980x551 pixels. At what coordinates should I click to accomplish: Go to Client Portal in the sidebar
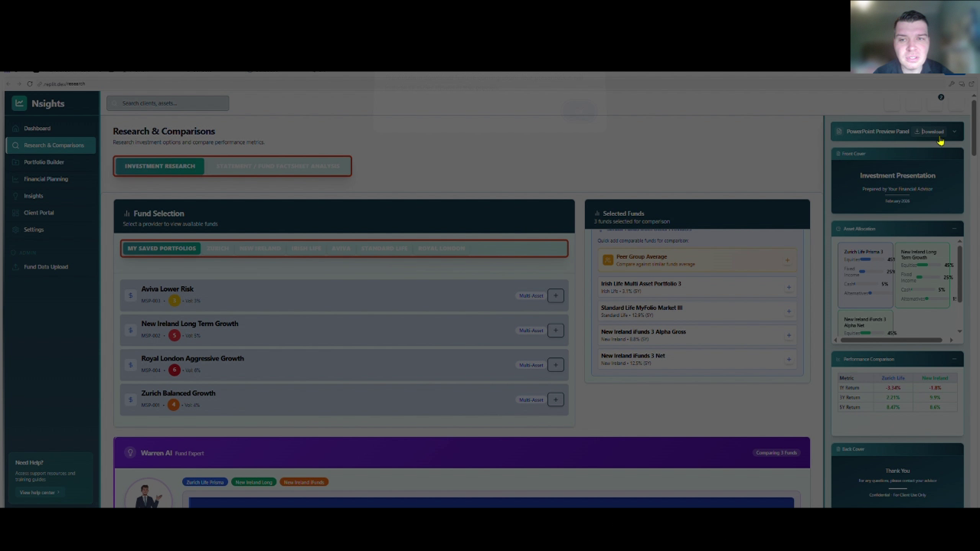coord(38,213)
